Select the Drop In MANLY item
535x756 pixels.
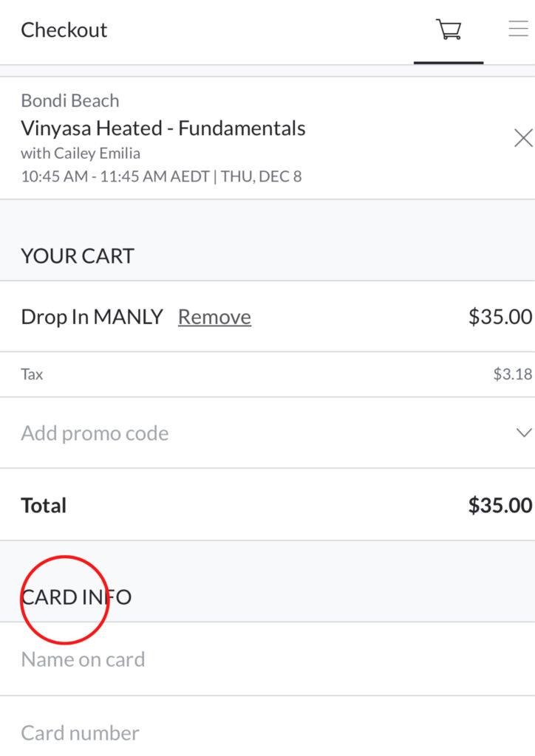(92, 317)
